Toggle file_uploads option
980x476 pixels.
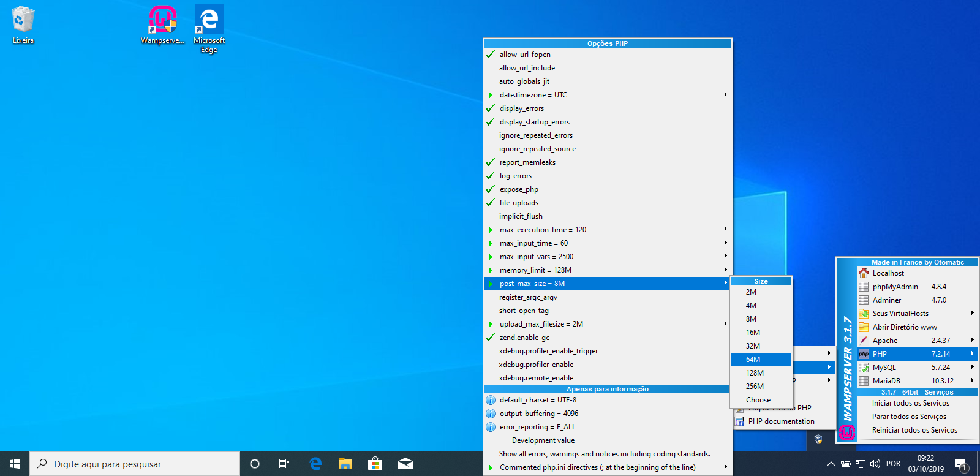coord(607,203)
